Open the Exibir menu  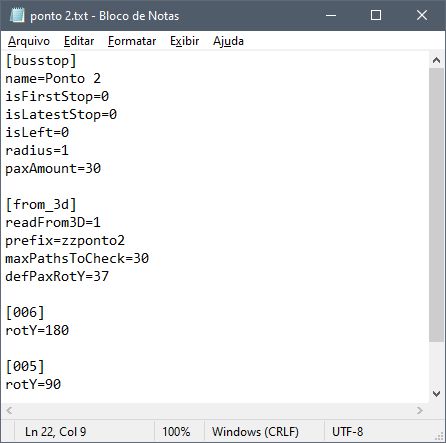pyautogui.click(x=184, y=41)
